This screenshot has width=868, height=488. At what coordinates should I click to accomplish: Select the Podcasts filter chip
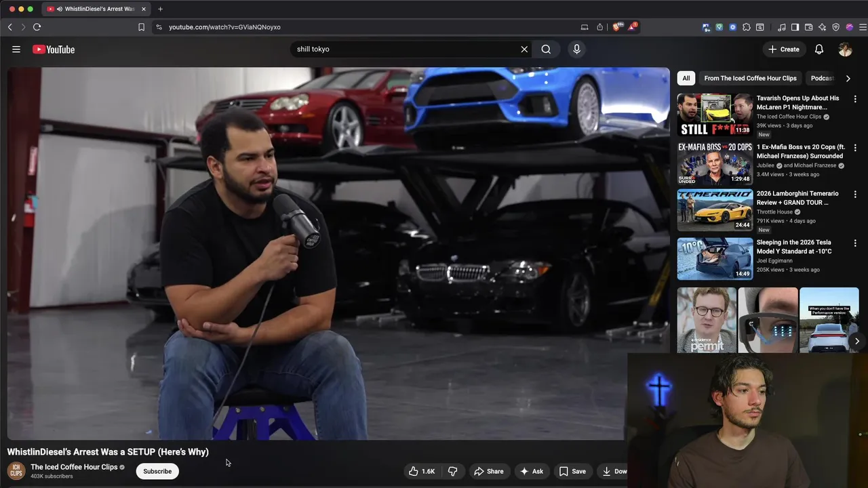[x=823, y=78]
